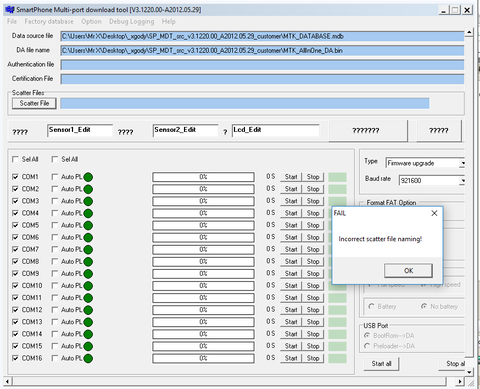Open the Debug Logging menu

[x=132, y=22]
